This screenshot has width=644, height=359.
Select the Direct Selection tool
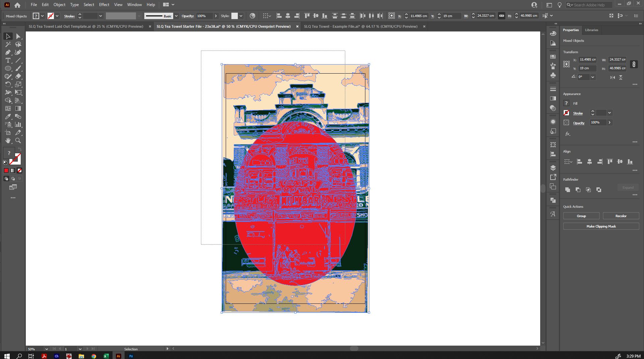coord(18,36)
